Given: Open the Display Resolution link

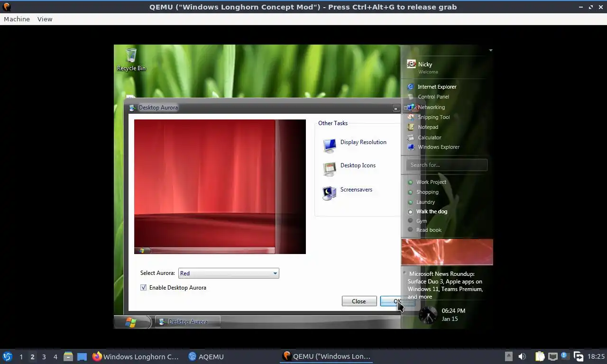Looking at the screenshot, I should 363,142.
